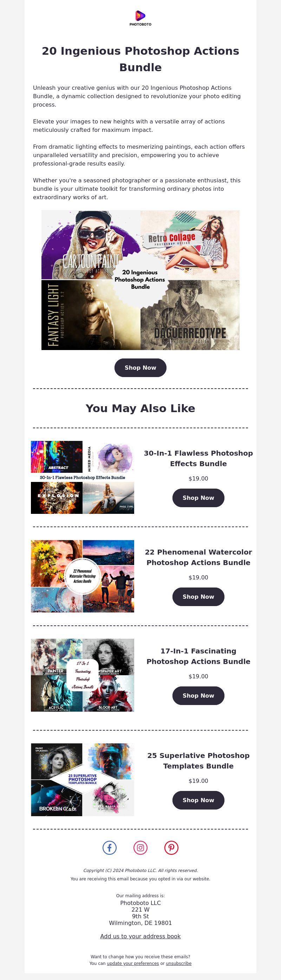Click Add us to your address book
281x980 pixels.
pos(140,936)
